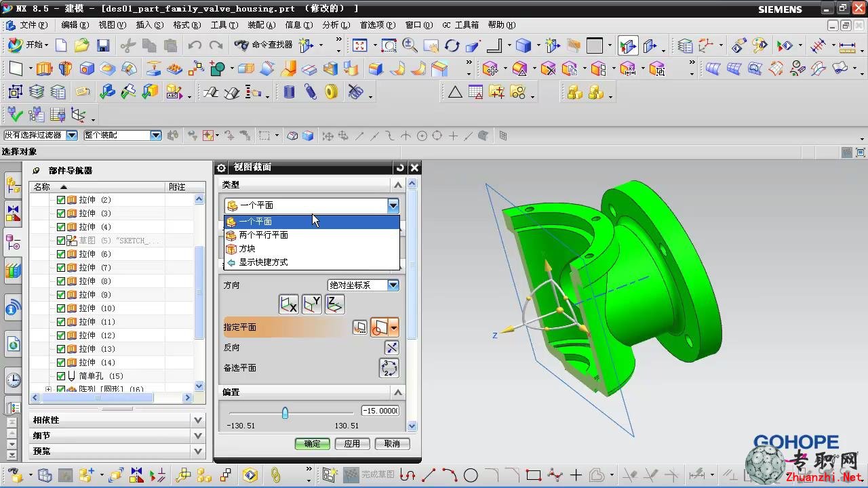Open the Command Finder (命令查找器)
Screen dimensions: 868x488
[263, 45]
